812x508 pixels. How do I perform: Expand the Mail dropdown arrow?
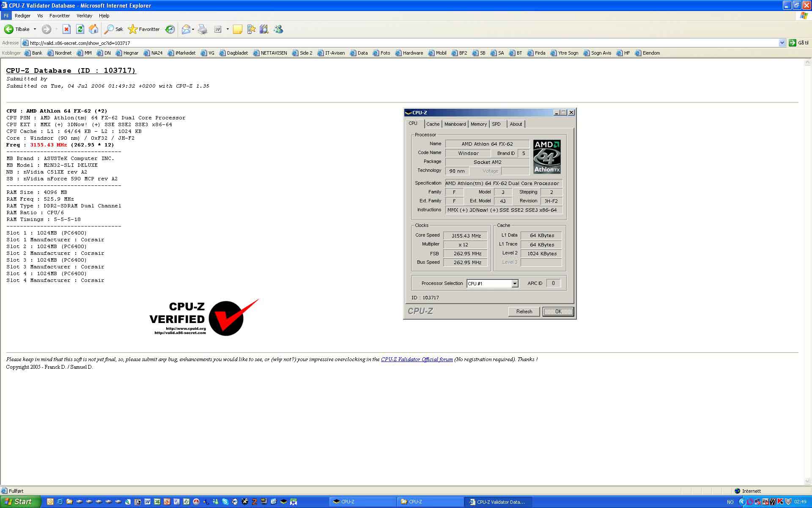tap(193, 29)
